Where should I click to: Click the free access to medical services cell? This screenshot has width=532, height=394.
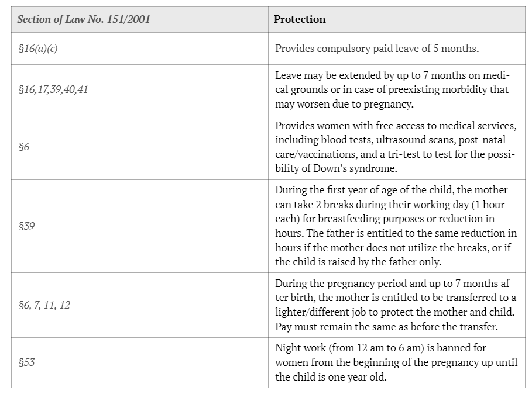click(x=396, y=147)
